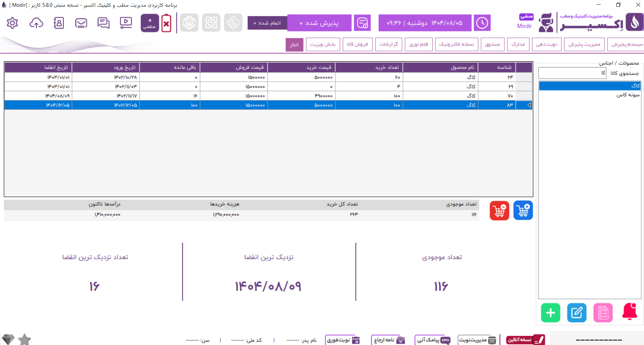The height and width of the screenshot is (345, 644).
Task: Click the نسخه آنلاین button
Action: click(525, 340)
